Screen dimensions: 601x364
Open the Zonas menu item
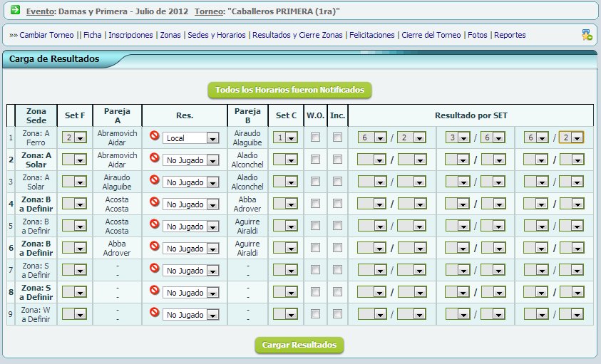tap(170, 35)
